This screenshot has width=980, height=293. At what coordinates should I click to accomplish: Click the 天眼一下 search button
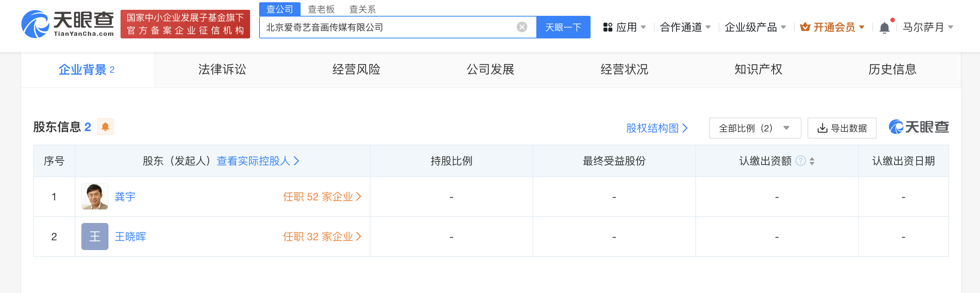(x=563, y=27)
